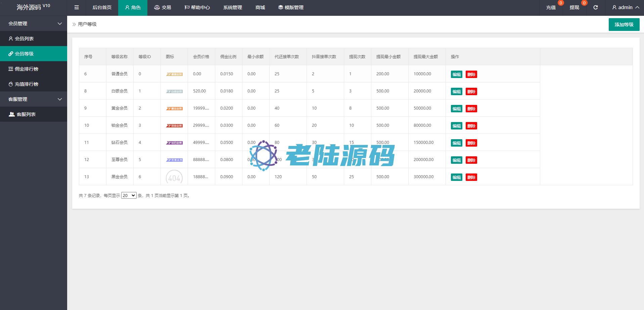
Task: Click the 404 placeholder icon for 黑金会员
Action: (174, 177)
